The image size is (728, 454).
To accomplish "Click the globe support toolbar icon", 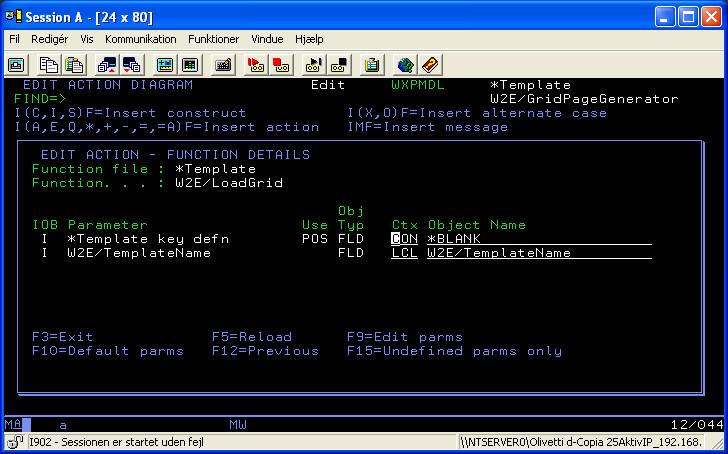I will (405, 65).
